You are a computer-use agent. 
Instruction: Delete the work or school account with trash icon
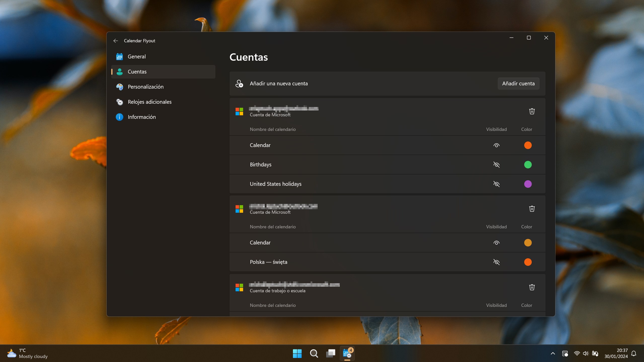[532, 287]
